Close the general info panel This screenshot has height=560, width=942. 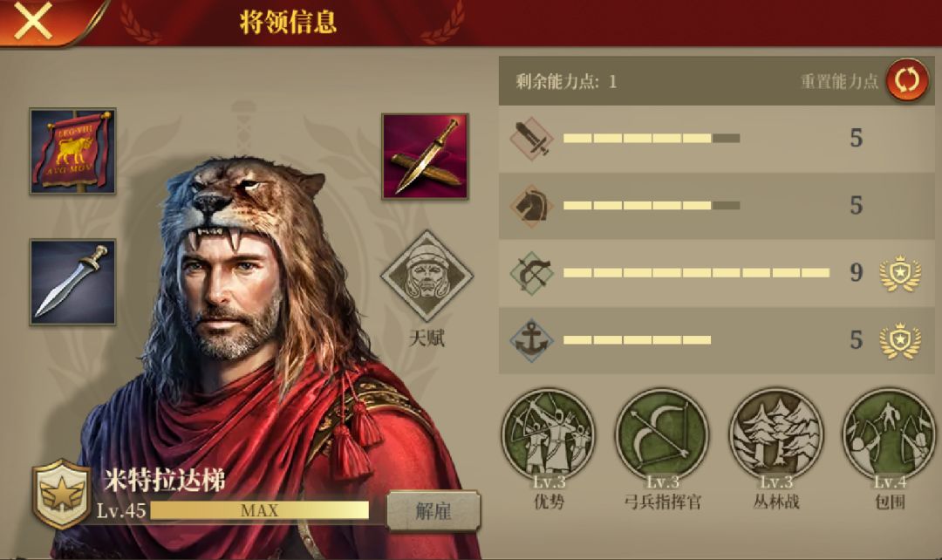click(33, 22)
